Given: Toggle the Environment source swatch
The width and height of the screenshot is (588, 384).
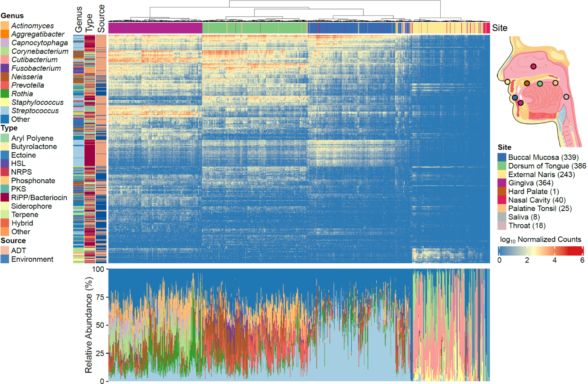Looking at the screenshot, I should [5, 259].
